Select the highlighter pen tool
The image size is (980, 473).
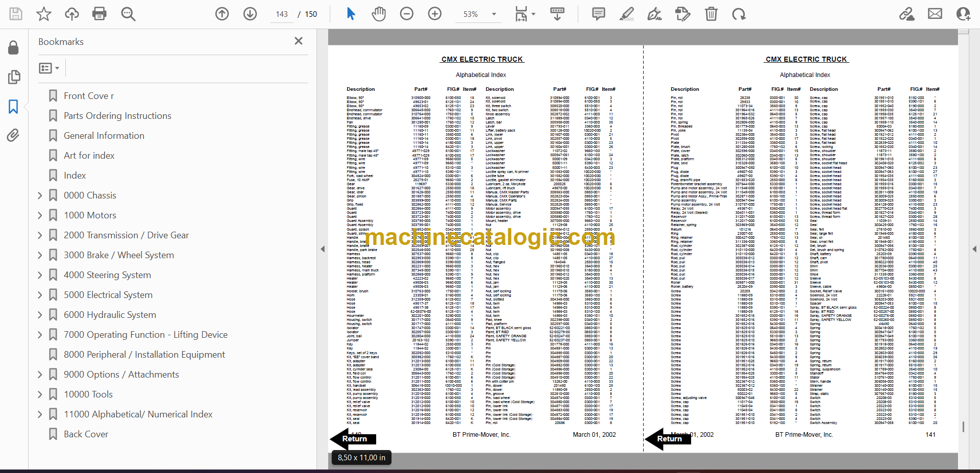(x=627, y=14)
